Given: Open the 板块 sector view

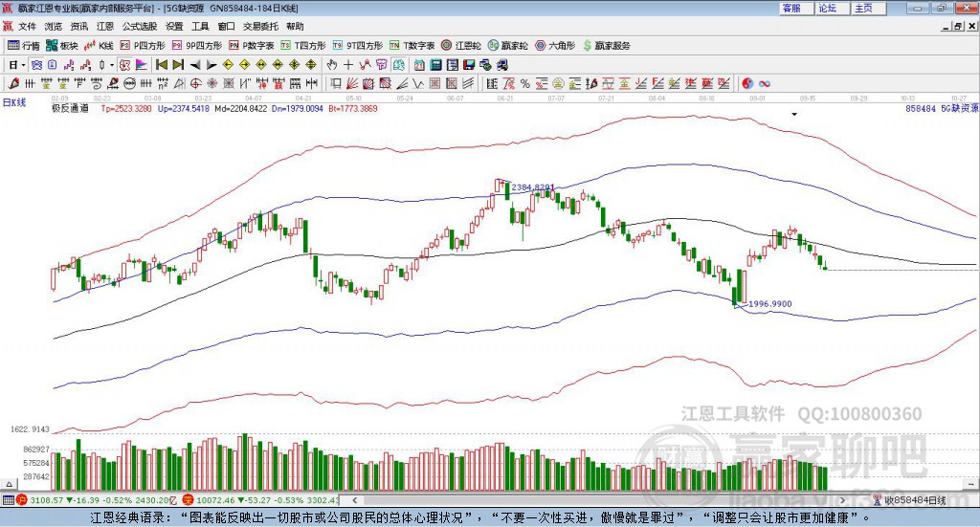Looking at the screenshot, I should [61, 46].
